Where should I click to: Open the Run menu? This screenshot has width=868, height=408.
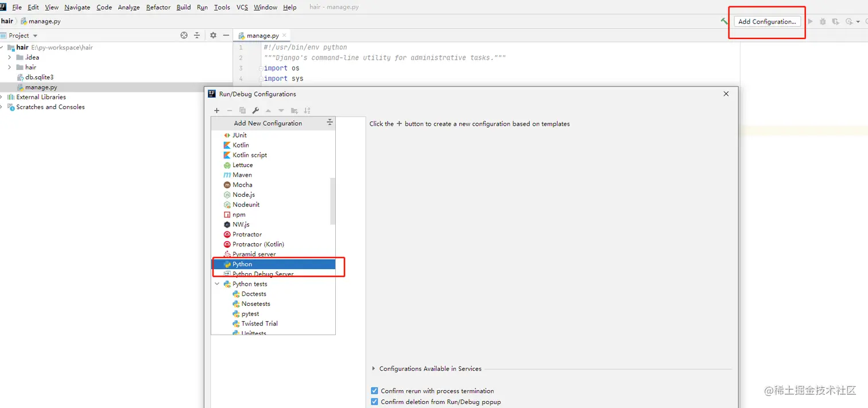tap(202, 7)
